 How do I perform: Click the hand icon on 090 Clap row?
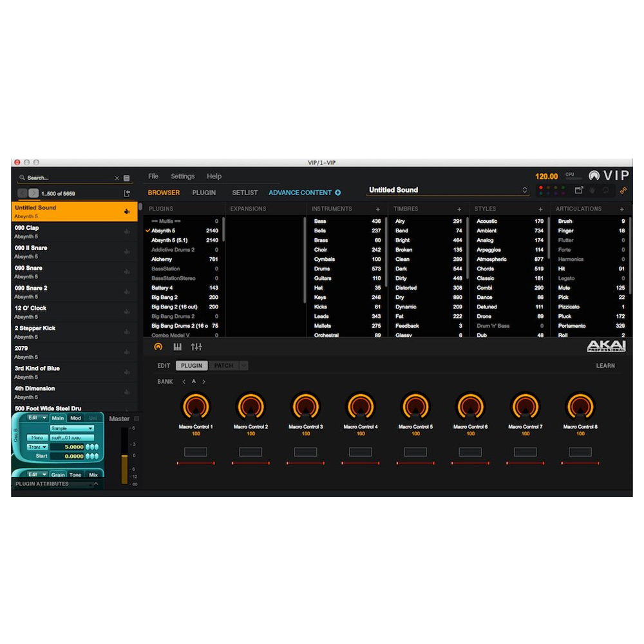(126, 231)
